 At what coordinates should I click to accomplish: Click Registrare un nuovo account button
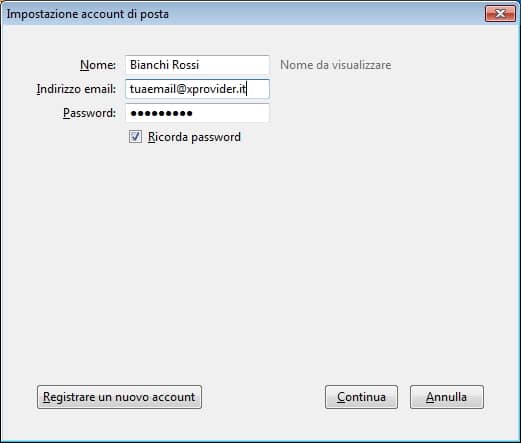click(119, 397)
